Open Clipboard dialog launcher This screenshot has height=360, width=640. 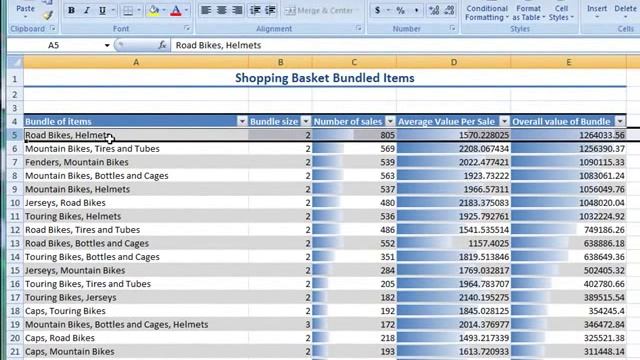coord(53,28)
